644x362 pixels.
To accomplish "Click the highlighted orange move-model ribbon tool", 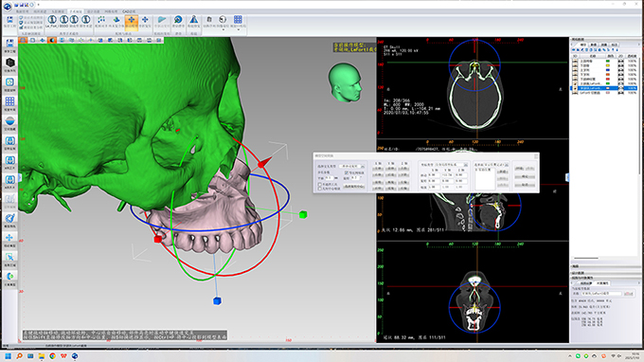I will [x=132, y=21].
